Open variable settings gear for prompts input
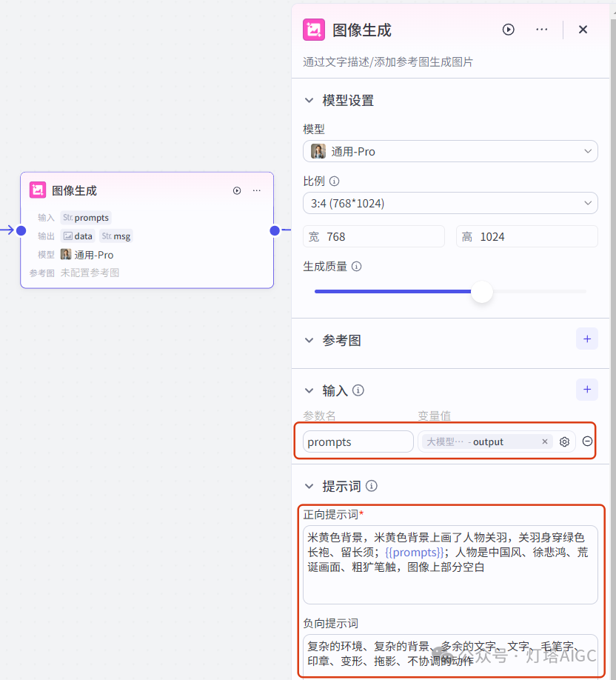The height and width of the screenshot is (680, 616). [564, 441]
